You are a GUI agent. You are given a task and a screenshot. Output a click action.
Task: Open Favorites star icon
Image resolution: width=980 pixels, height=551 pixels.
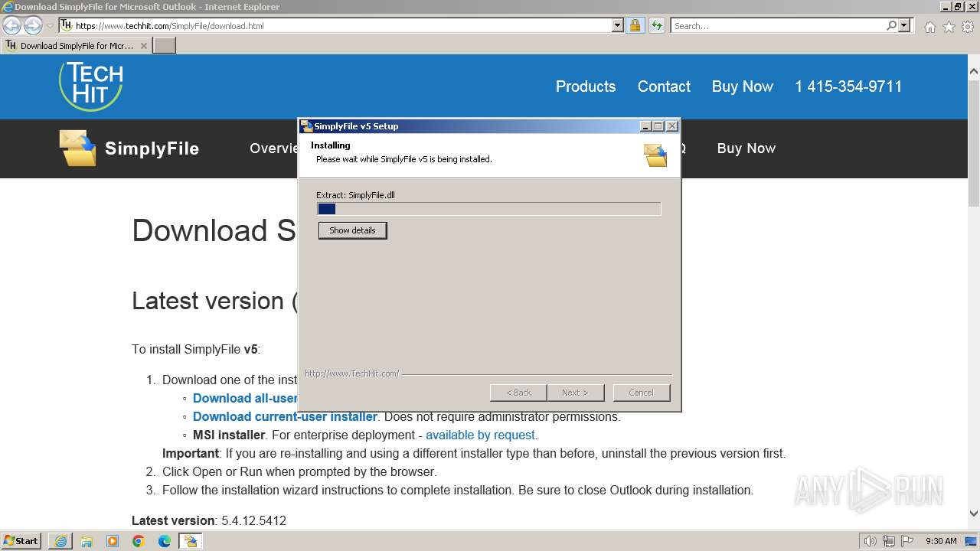(949, 27)
